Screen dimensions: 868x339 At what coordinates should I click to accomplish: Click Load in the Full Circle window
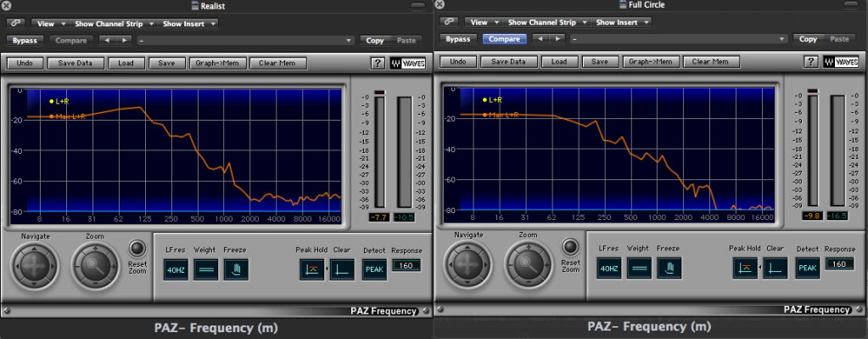tap(559, 62)
